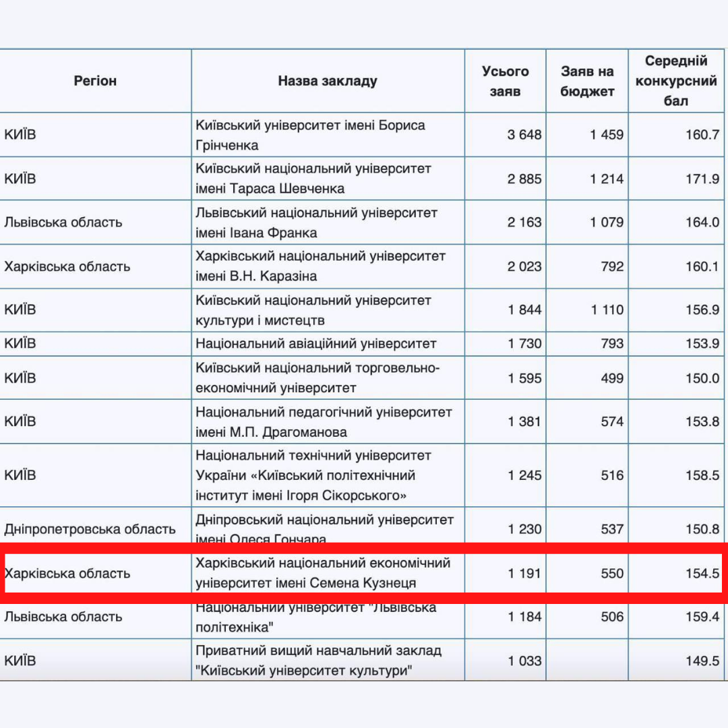This screenshot has height=728, width=728.
Task: Select the score 164.0
Action: [x=702, y=222]
